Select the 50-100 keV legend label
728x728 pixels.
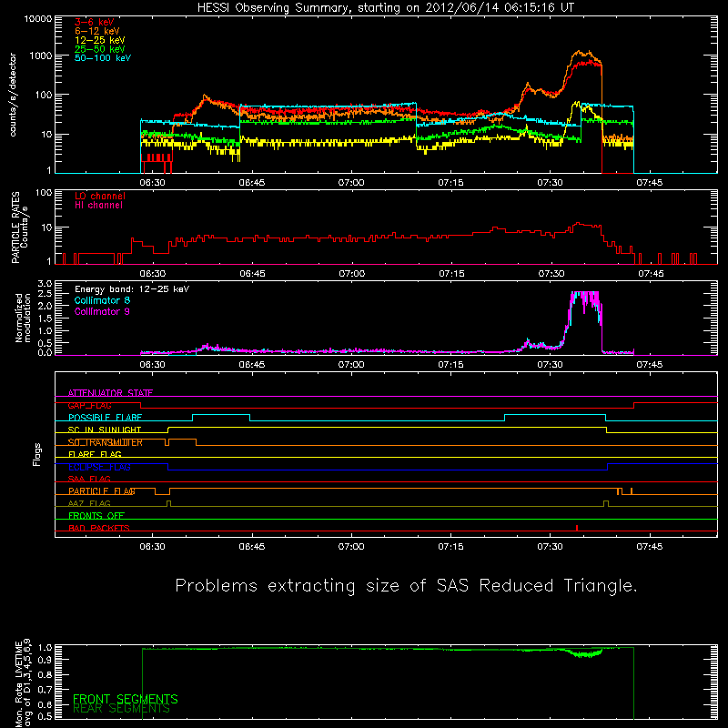(x=103, y=58)
